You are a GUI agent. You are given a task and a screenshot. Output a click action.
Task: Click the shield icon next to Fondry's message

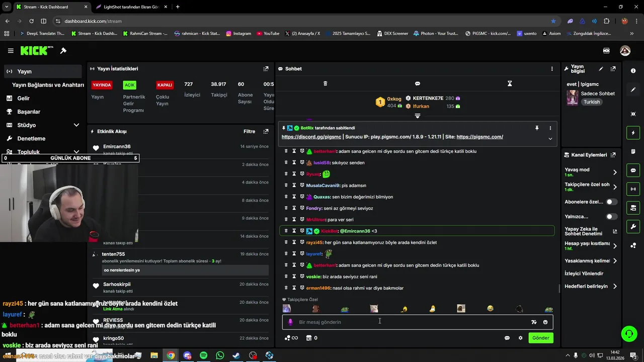302,208
